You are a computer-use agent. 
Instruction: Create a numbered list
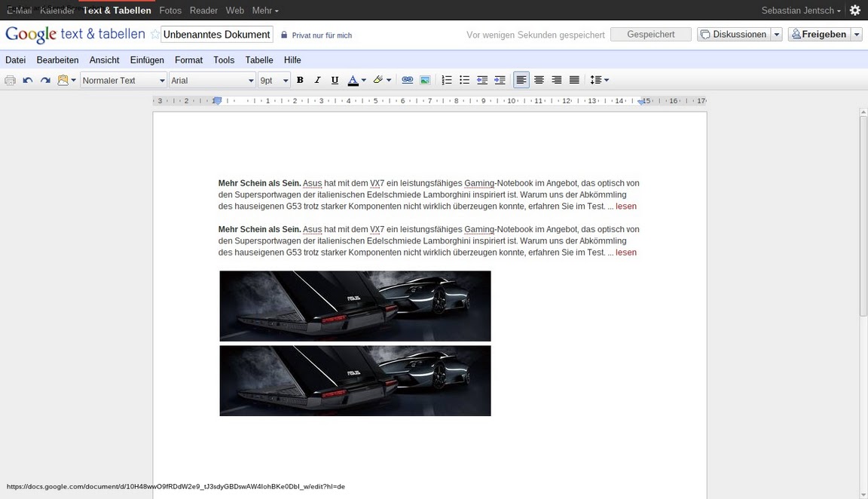click(447, 80)
